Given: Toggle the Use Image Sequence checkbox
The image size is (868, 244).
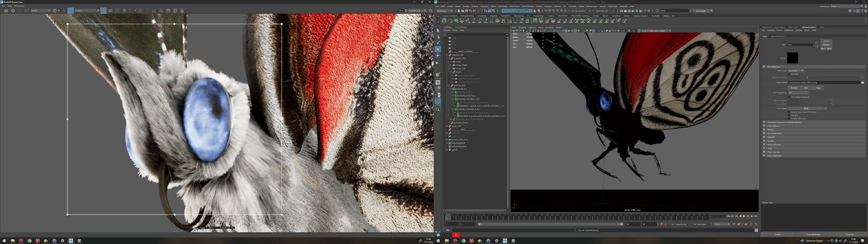Looking at the screenshot, I should (x=789, y=97).
